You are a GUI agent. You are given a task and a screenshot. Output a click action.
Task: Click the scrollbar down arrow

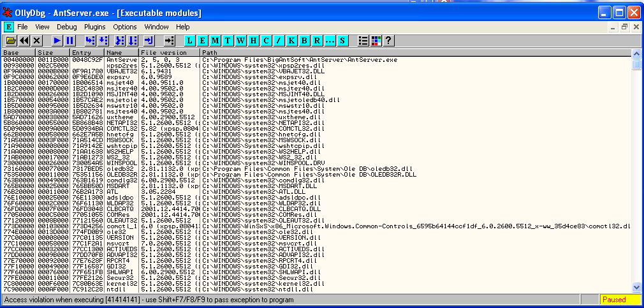click(x=636, y=288)
